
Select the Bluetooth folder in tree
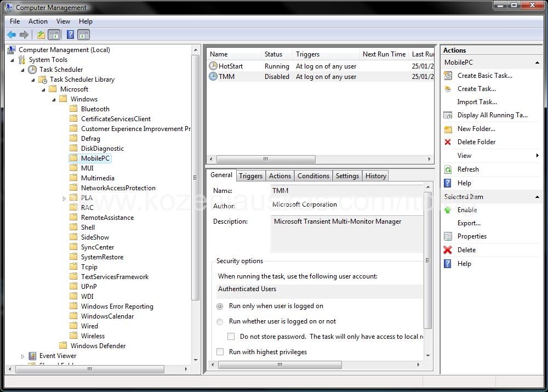pos(95,109)
